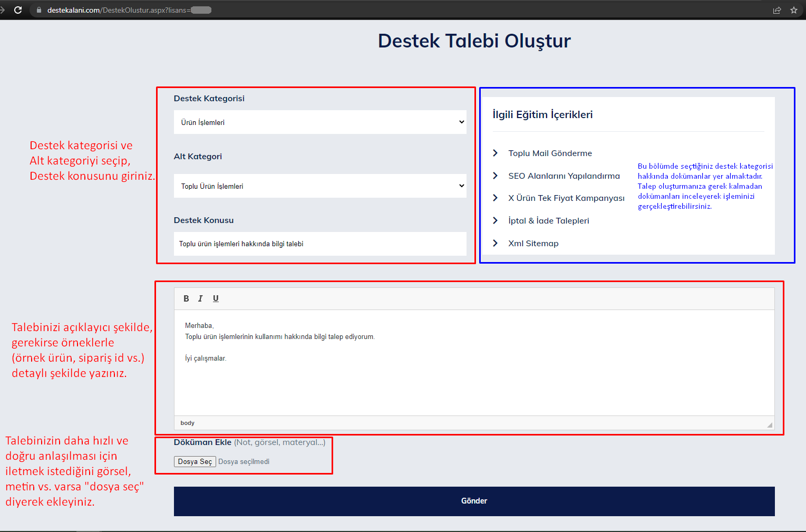The height and width of the screenshot is (532, 806).
Task: Click the padlock site security icon
Action: 39,10
